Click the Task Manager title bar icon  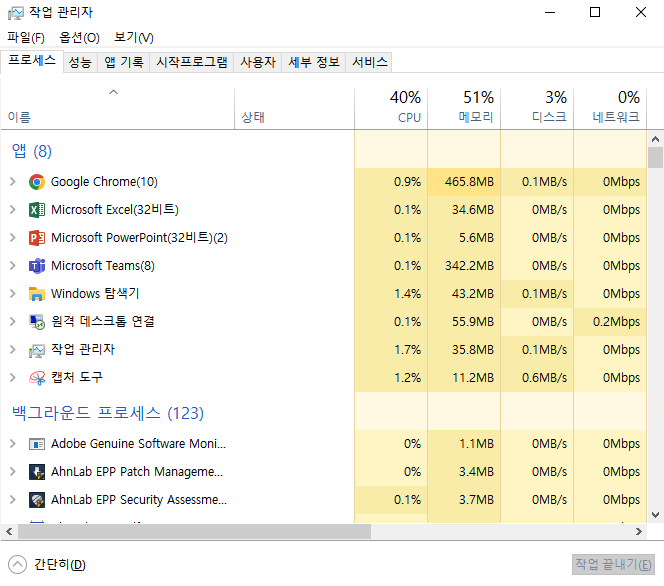pos(16,13)
